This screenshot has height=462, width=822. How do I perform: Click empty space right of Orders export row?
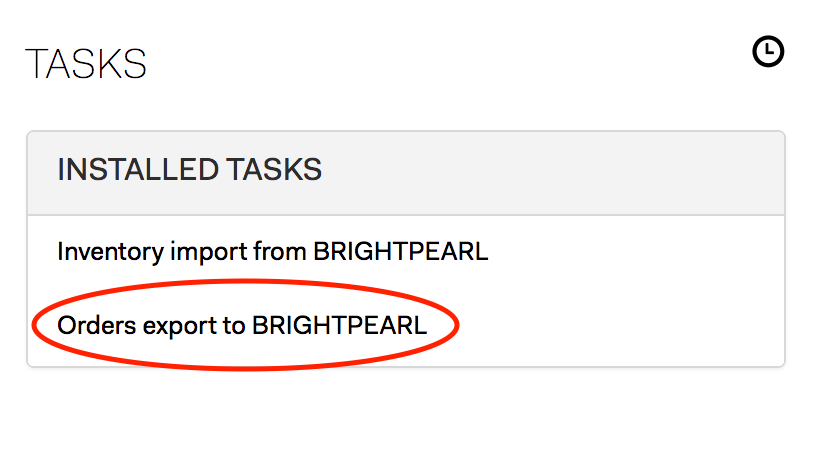619,326
